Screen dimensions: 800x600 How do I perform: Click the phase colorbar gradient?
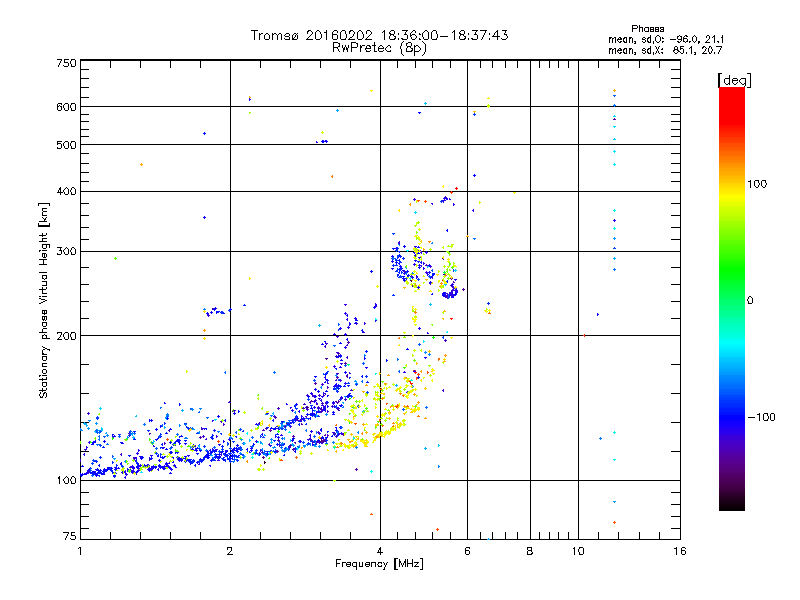(x=732, y=298)
